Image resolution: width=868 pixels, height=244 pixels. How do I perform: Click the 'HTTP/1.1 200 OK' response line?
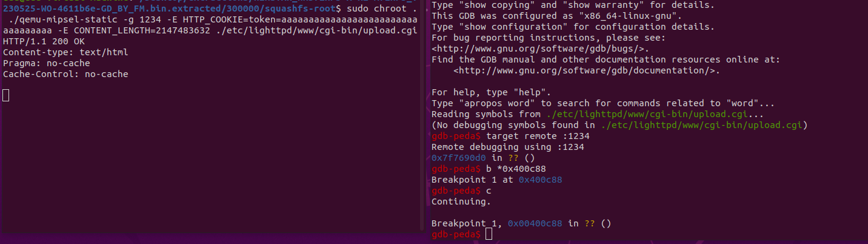click(44, 41)
